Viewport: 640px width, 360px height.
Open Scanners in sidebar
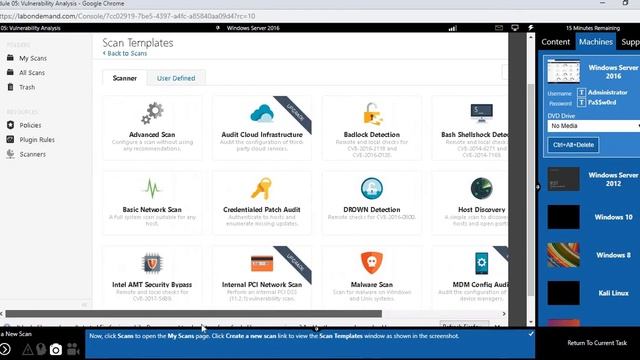point(32,154)
